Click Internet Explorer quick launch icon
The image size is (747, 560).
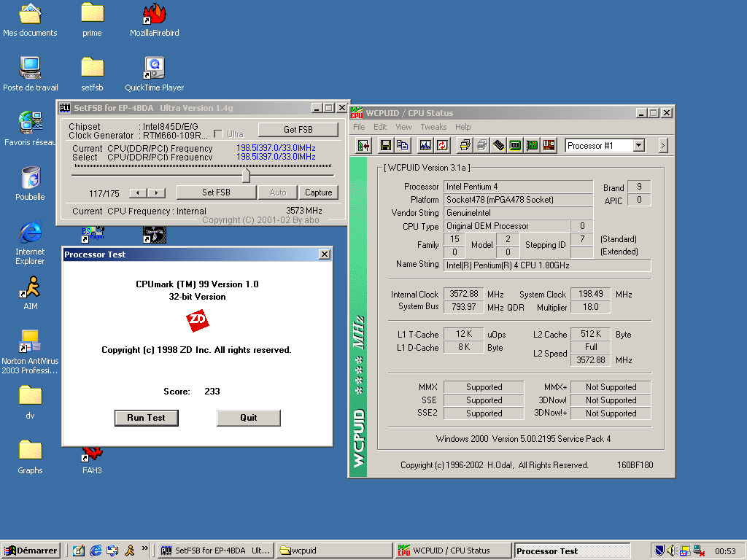[x=96, y=551]
